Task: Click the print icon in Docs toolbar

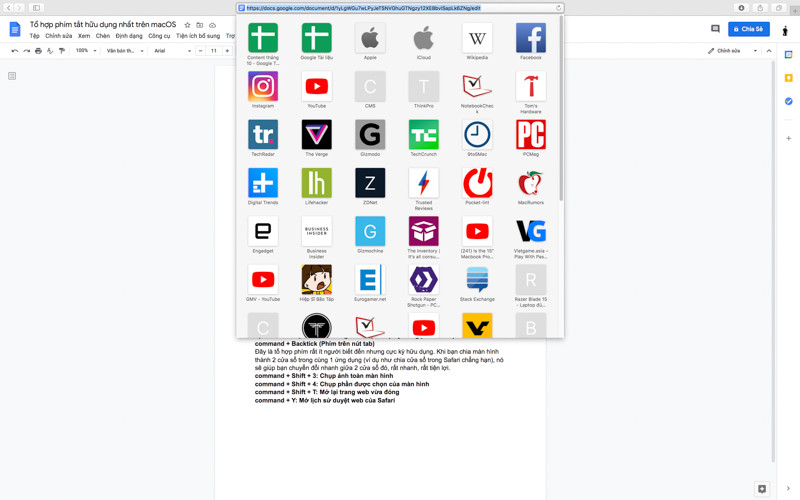Action: [x=38, y=51]
